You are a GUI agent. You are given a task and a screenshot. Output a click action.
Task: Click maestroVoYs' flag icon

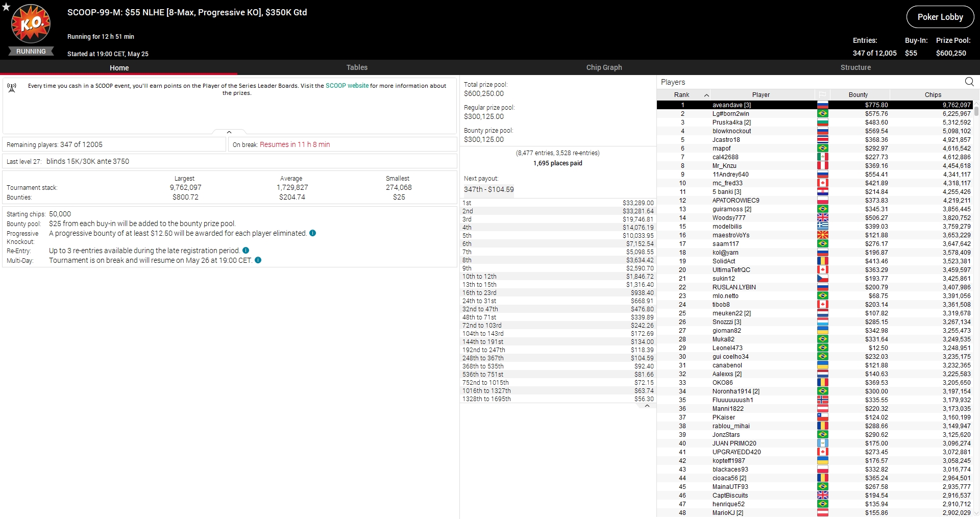(x=822, y=235)
